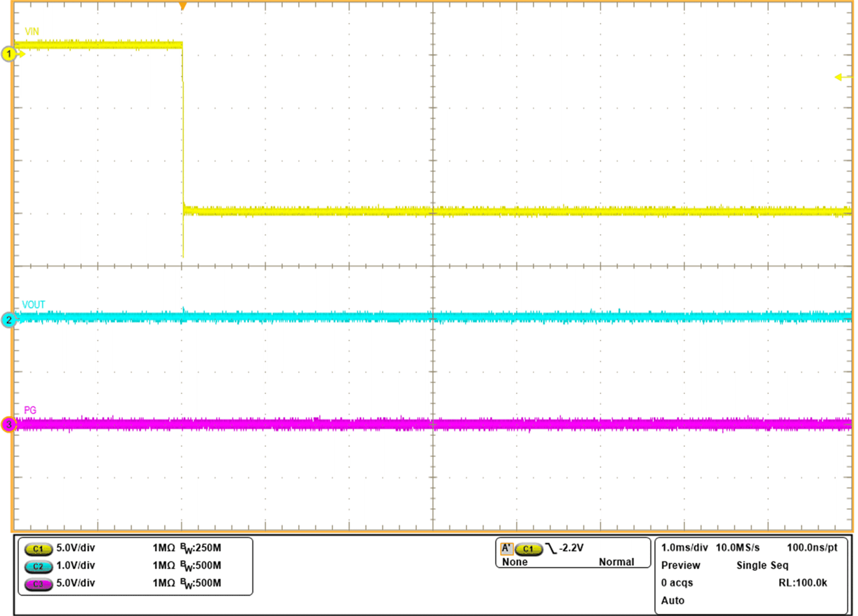Click the orange trigger position marker

[182, 6]
